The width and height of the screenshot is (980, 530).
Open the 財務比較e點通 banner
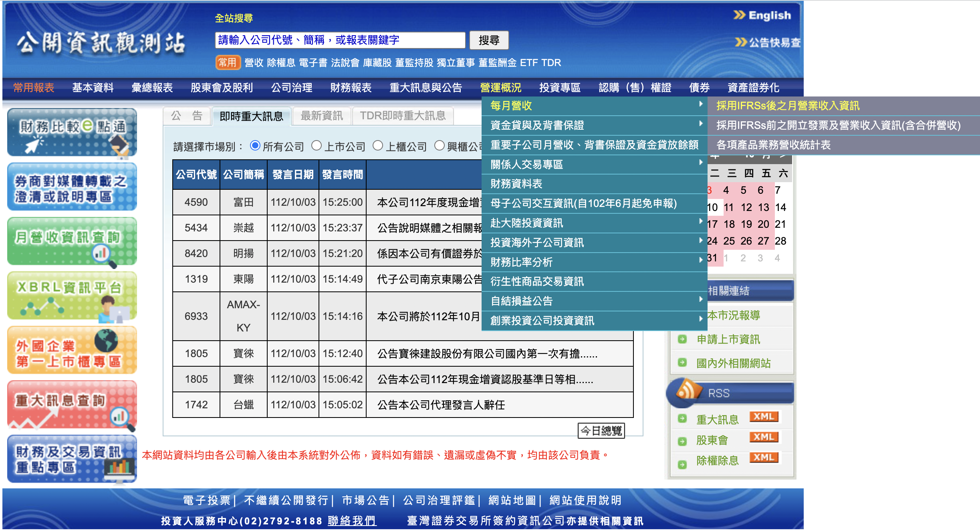[72, 132]
